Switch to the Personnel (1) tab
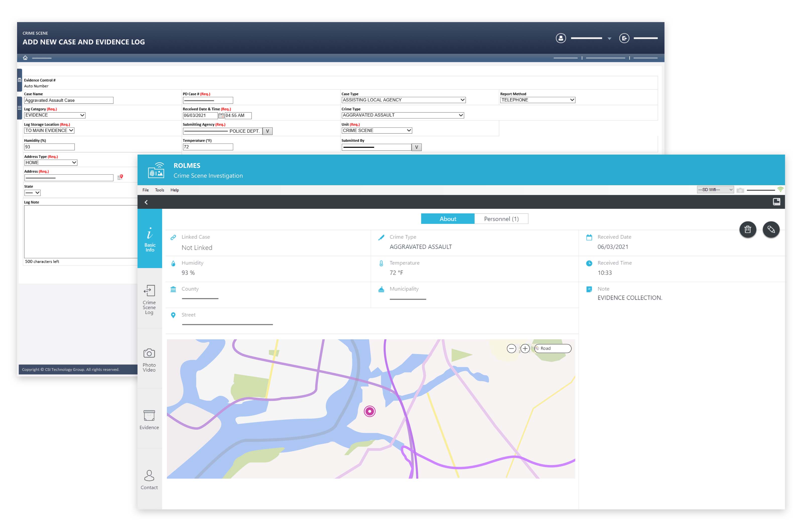Image resolution: width=803 pixels, height=532 pixels. click(x=501, y=219)
